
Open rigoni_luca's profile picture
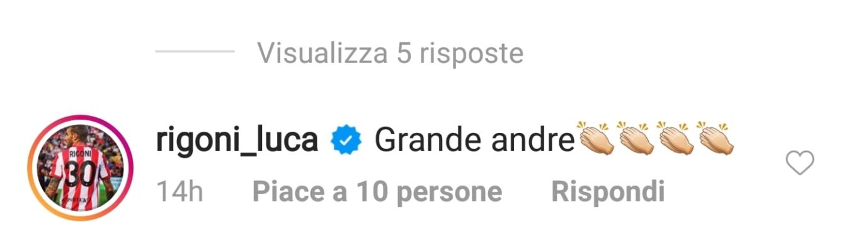pyautogui.click(x=81, y=167)
